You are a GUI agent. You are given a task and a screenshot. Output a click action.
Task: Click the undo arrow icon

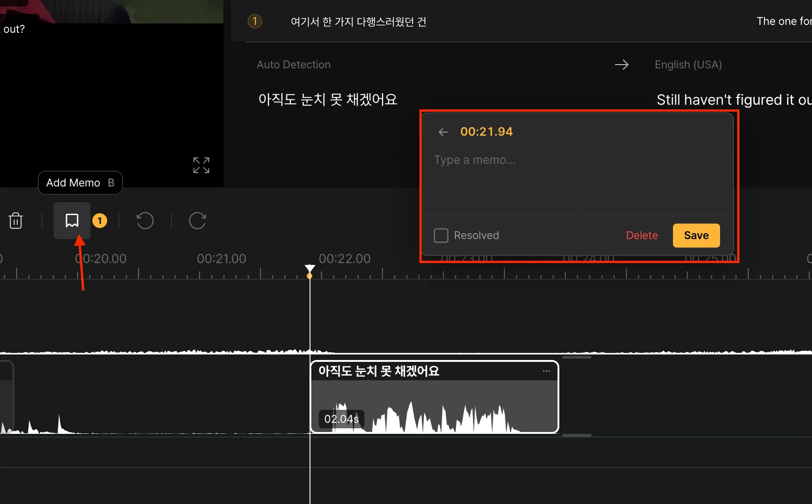tap(145, 221)
